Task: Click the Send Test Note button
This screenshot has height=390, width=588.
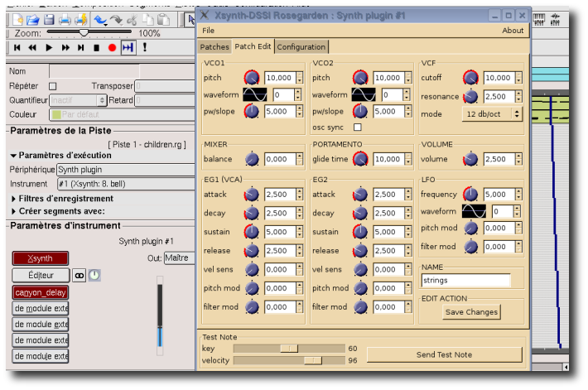Action: pos(444,354)
